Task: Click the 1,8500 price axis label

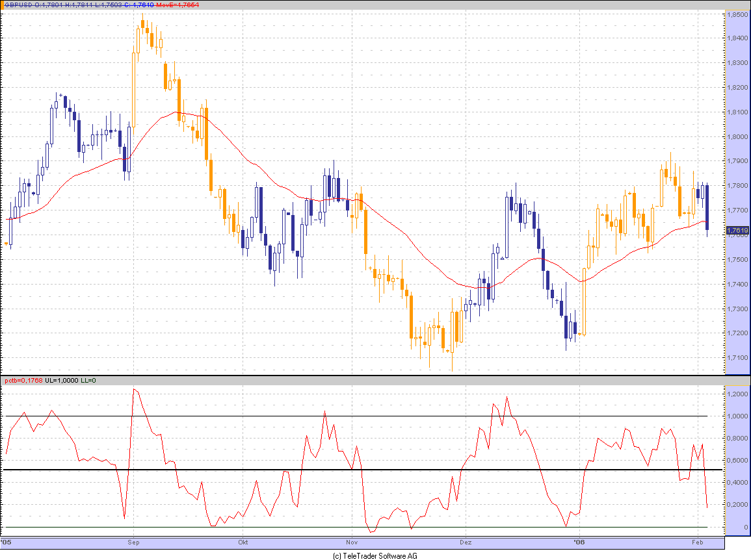Action: [737, 14]
